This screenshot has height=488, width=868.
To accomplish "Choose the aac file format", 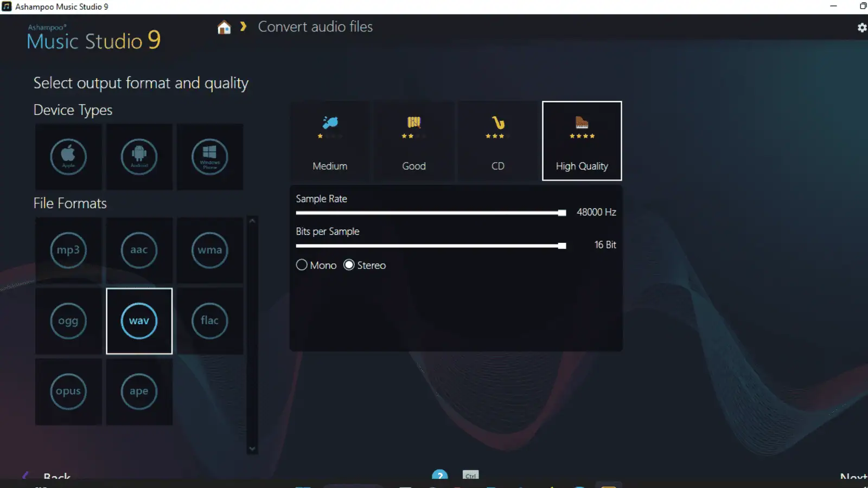I will [139, 250].
